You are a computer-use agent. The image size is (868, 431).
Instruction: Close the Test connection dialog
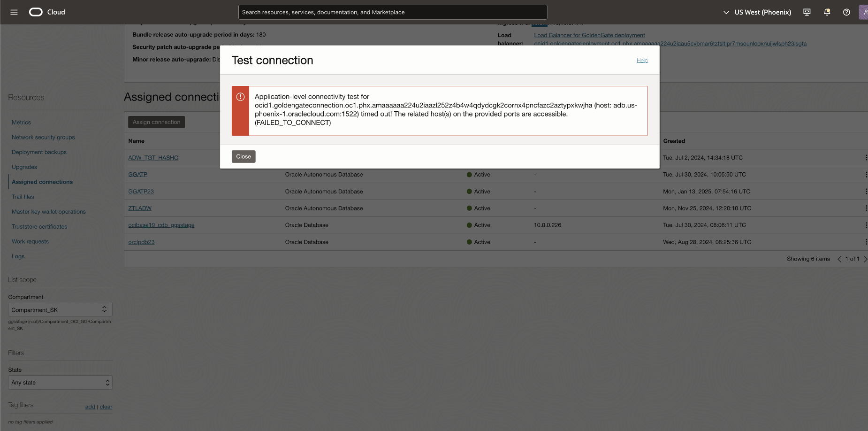coord(244,157)
